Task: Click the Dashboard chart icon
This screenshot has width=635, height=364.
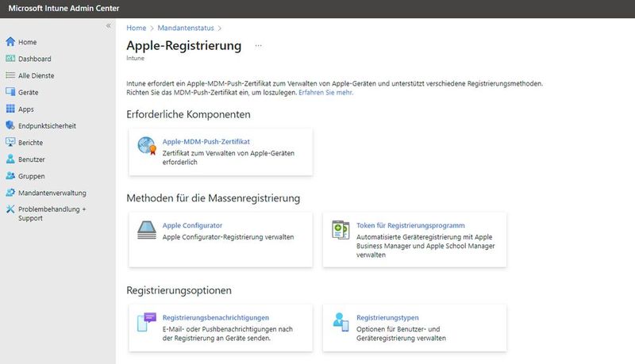Action: (x=10, y=59)
